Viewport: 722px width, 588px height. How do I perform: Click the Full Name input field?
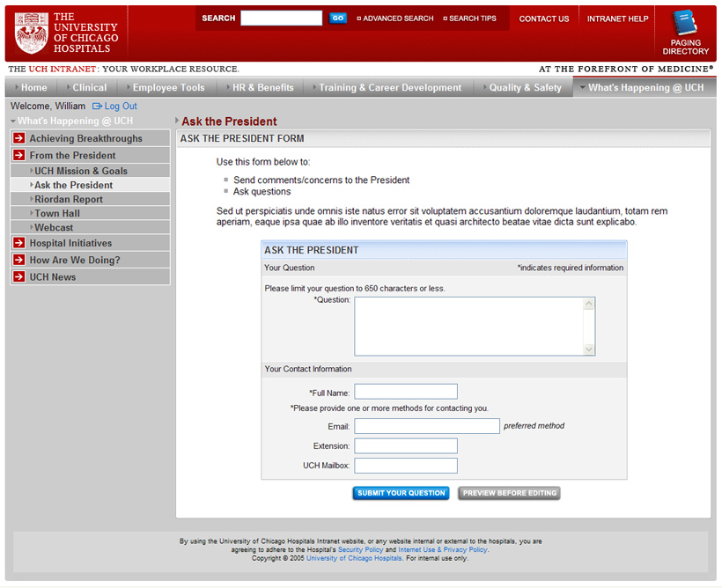(406, 392)
